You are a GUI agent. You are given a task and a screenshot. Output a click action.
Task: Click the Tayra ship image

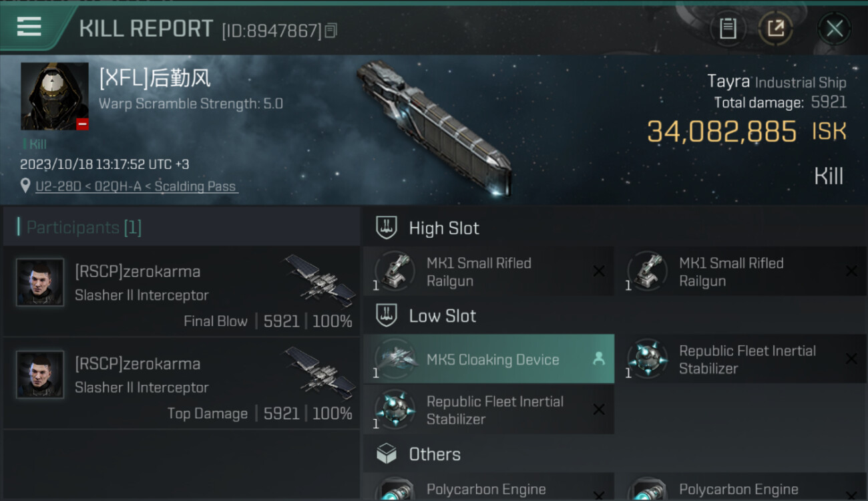pos(434,127)
